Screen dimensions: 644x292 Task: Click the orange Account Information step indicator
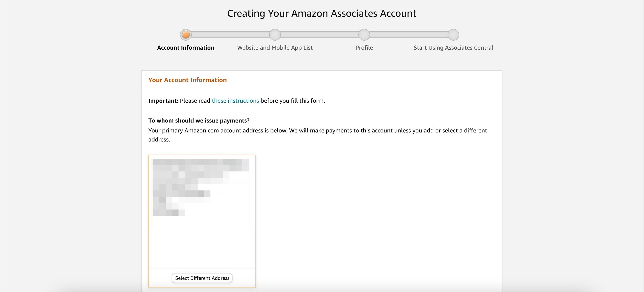[186, 35]
